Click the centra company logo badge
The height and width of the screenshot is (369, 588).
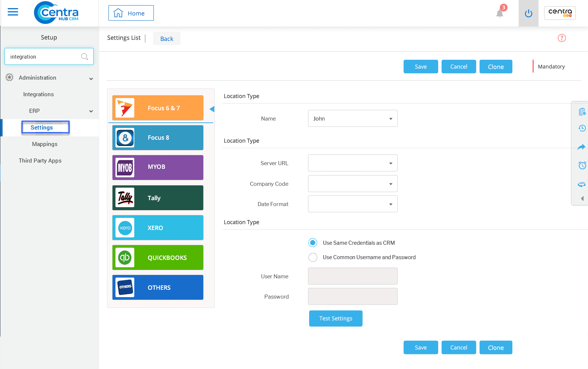pyautogui.click(x=560, y=13)
